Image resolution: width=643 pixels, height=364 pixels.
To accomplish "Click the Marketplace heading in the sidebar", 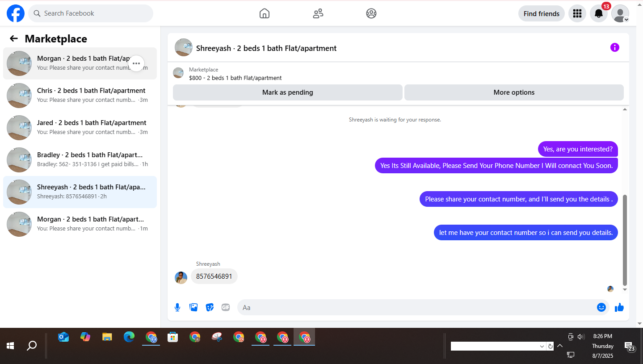I will coord(56,39).
